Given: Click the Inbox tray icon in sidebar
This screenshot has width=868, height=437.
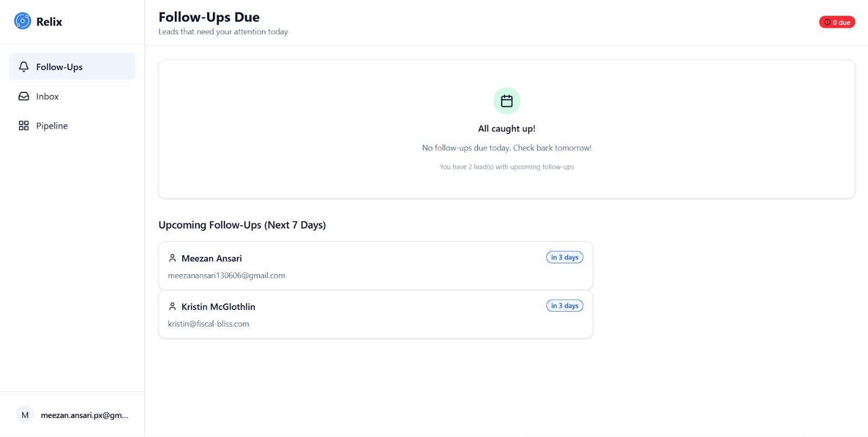Looking at the screenshot, I should click(x=23, y=96).
